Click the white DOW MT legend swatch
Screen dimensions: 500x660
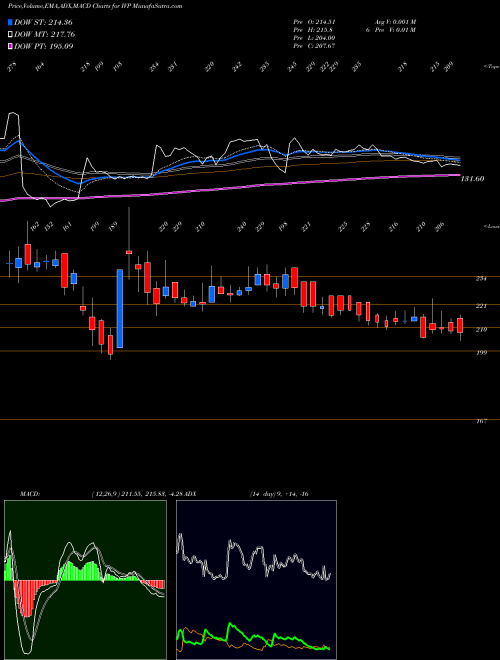[x=10, y=34]
